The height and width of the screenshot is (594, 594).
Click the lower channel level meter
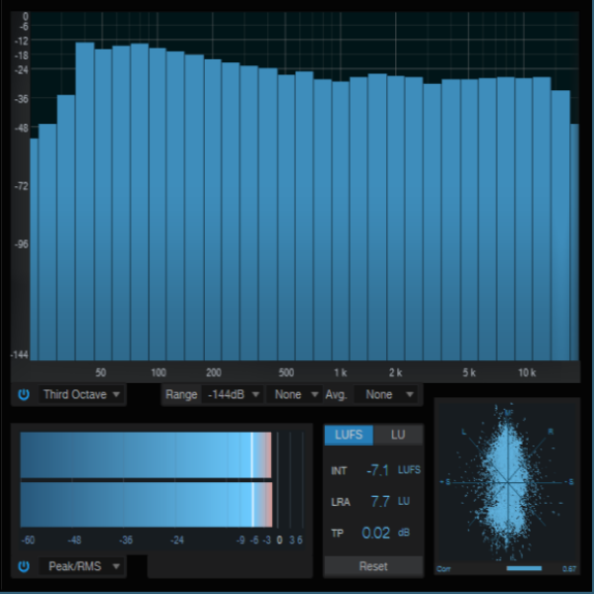tap(146, 505)
